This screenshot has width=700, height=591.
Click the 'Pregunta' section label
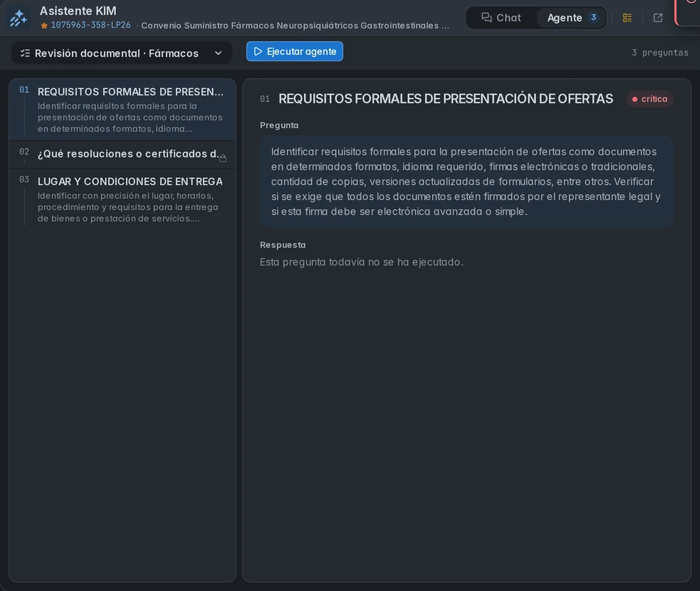coord(279,125)
